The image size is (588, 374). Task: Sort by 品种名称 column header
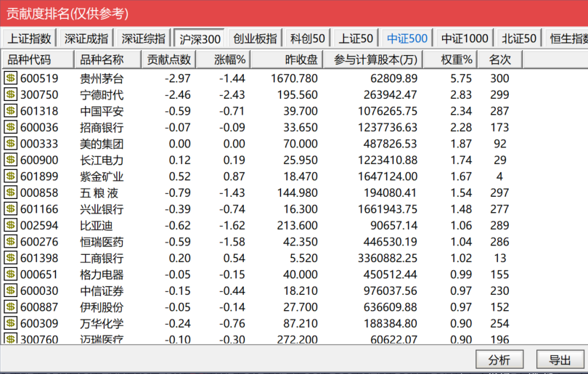[x=108, y=60]
